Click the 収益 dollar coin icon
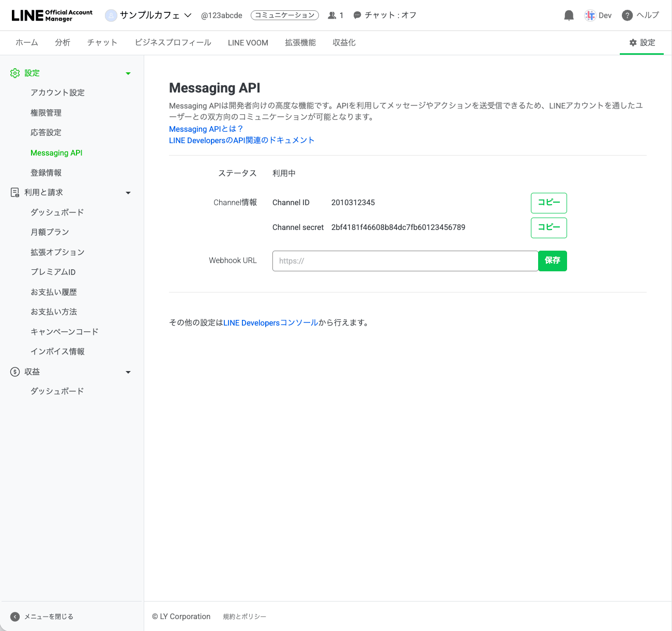This screenshot has width=672, height=631. 15,372
